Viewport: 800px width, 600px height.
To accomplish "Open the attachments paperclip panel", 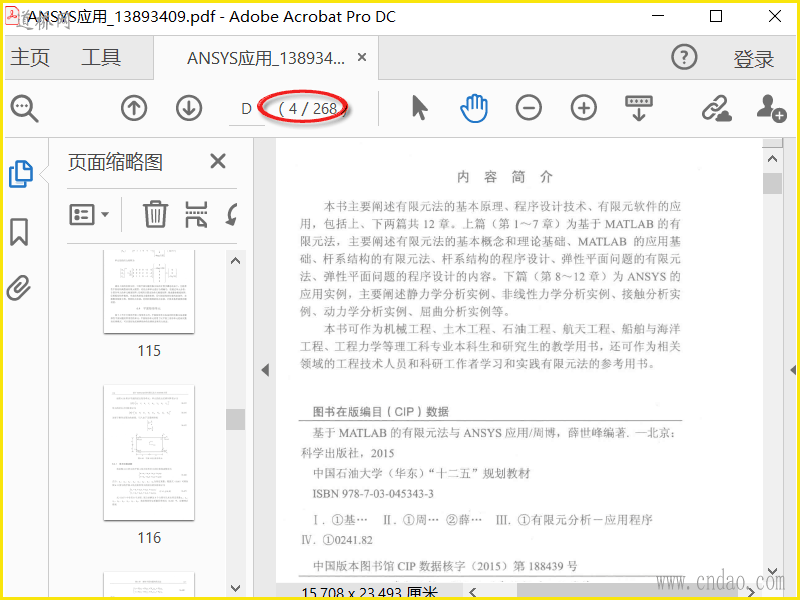I will (x=19, y=288).
